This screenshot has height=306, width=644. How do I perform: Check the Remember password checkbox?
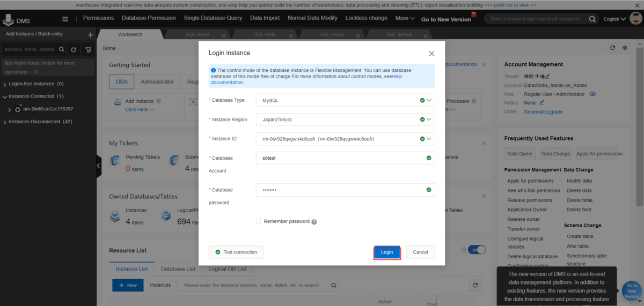258,221
